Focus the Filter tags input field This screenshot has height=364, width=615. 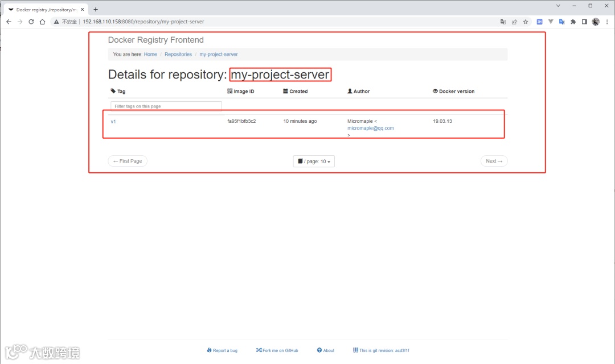[166, 106]
